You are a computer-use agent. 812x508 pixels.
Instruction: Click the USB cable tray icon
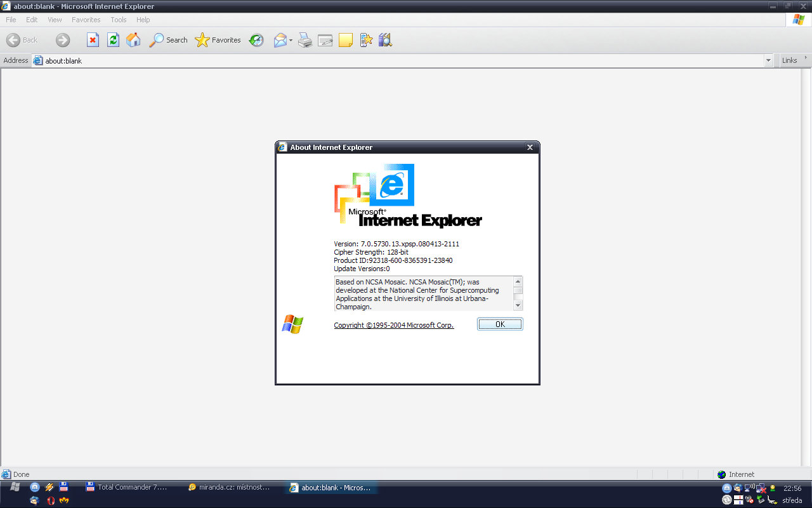[x=772, y=500]
